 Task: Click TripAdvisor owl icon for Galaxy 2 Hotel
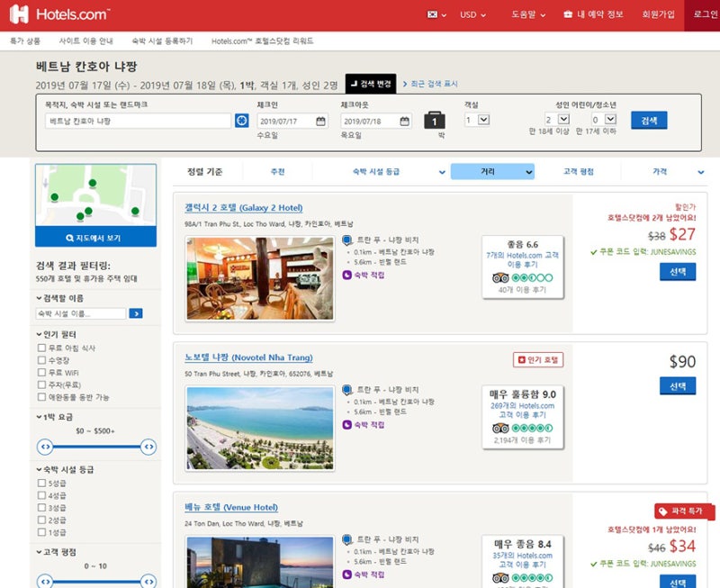click(x=500, y=278)
